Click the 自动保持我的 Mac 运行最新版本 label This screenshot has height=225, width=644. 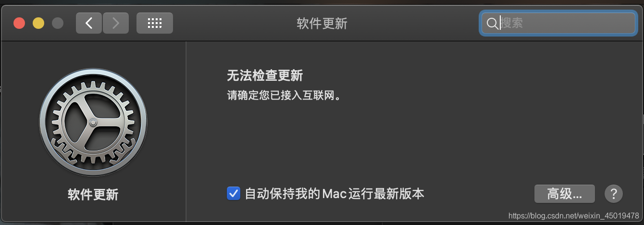[334, 194]
